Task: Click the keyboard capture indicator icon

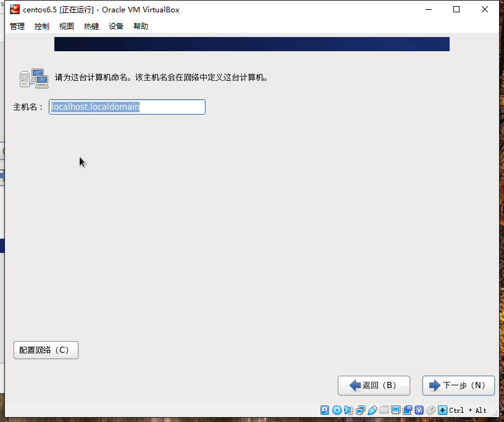Action: pos(443,410)
